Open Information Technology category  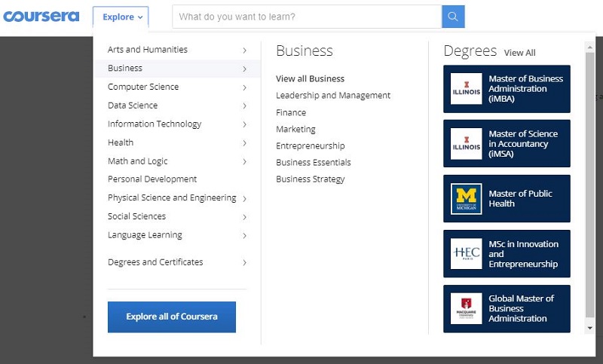(x=155, y=124)
